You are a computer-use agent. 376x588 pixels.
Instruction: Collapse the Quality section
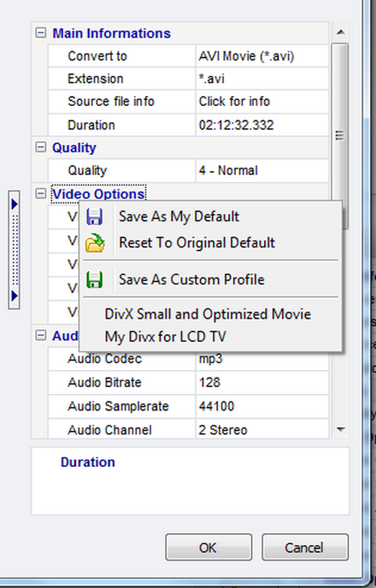(41, 147)
